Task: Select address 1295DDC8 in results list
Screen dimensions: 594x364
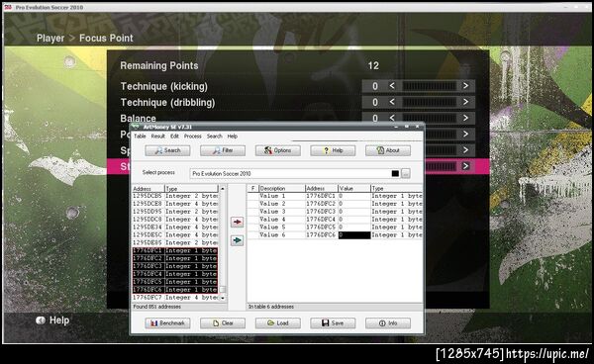Action: coord(175,220)
